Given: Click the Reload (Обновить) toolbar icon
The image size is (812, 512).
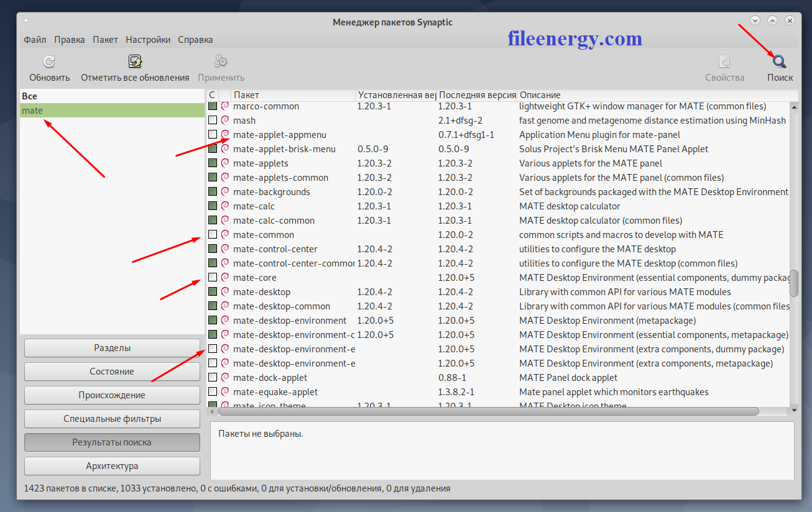Looking at the screenshot, I should point(49,62).
